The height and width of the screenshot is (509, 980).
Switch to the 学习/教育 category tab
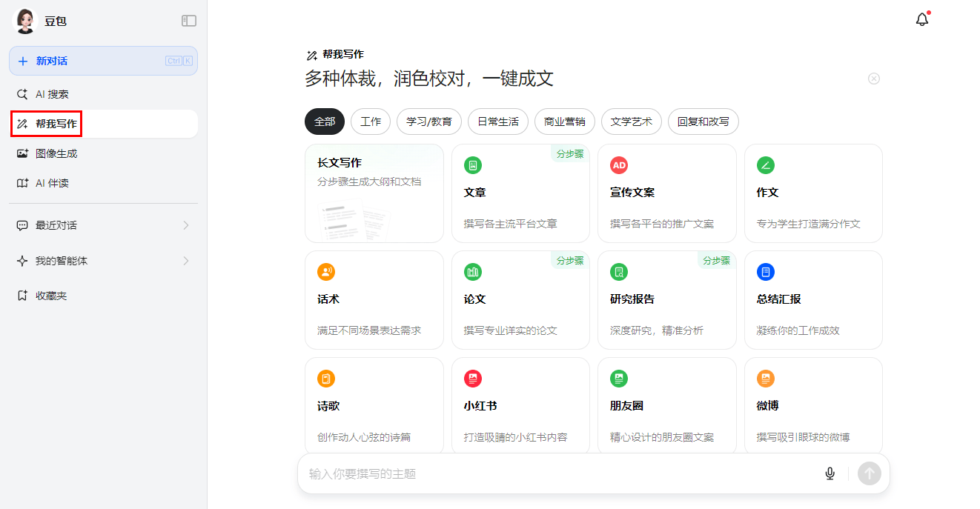pyautogui.click(x=429, y=122)
